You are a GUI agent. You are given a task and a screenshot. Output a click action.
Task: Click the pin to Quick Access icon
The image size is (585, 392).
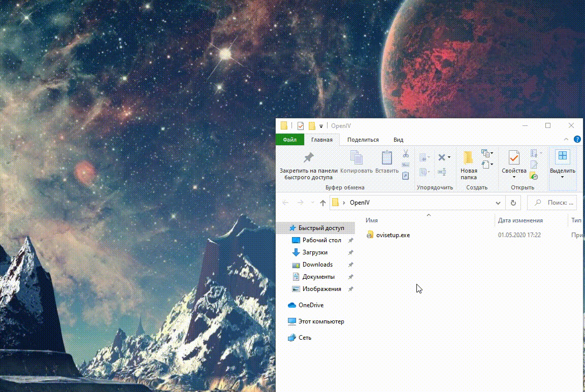point(308,157)
